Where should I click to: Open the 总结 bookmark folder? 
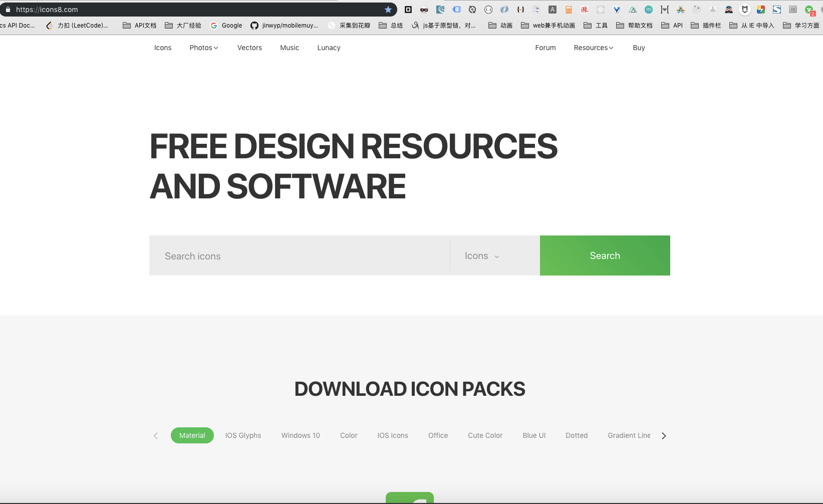pyautogui.click(x=391, y=26)
